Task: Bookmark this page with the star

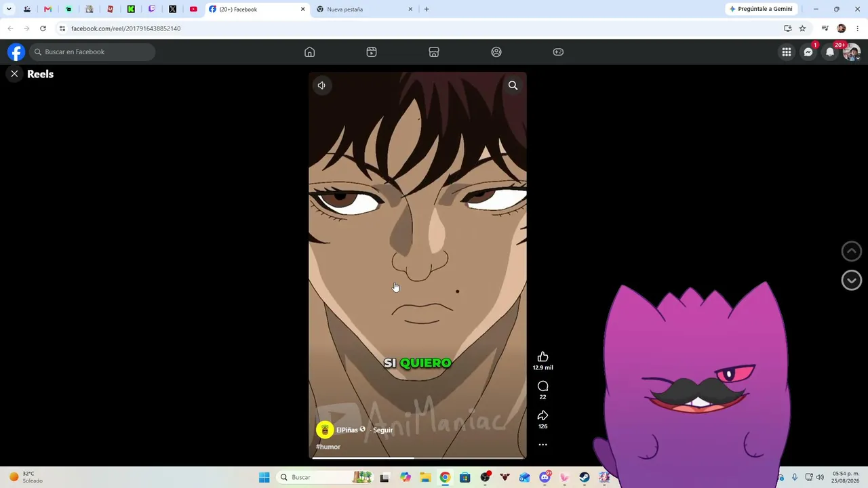Action: (x=802, y=28)
